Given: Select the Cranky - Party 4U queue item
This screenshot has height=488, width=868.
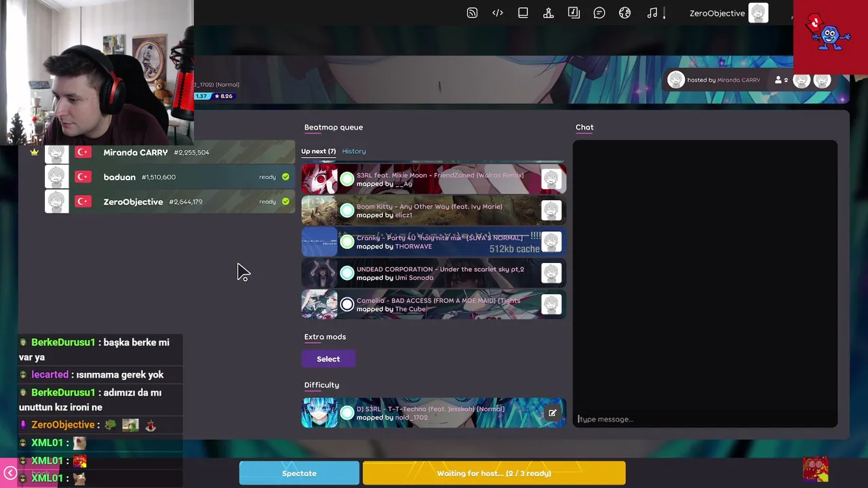Looking at the screenshot, I should point(433,242).
